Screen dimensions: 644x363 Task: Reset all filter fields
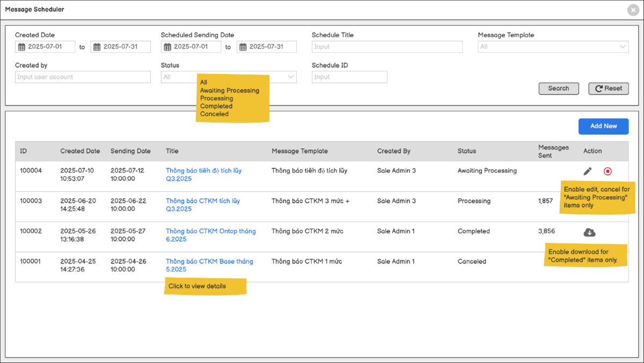(608, 89)
